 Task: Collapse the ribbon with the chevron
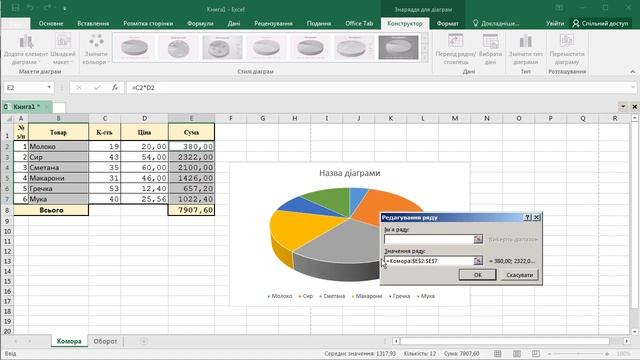[x=632, y=71]
